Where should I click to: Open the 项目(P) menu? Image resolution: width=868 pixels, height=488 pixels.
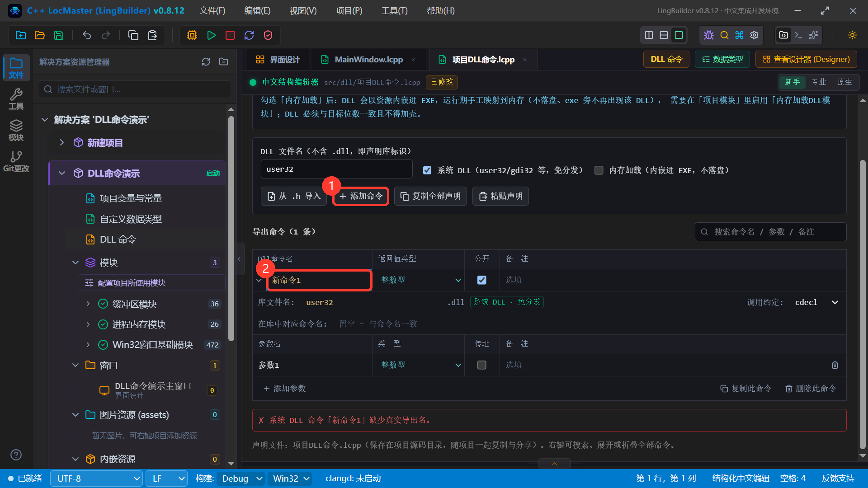point(349,10)
